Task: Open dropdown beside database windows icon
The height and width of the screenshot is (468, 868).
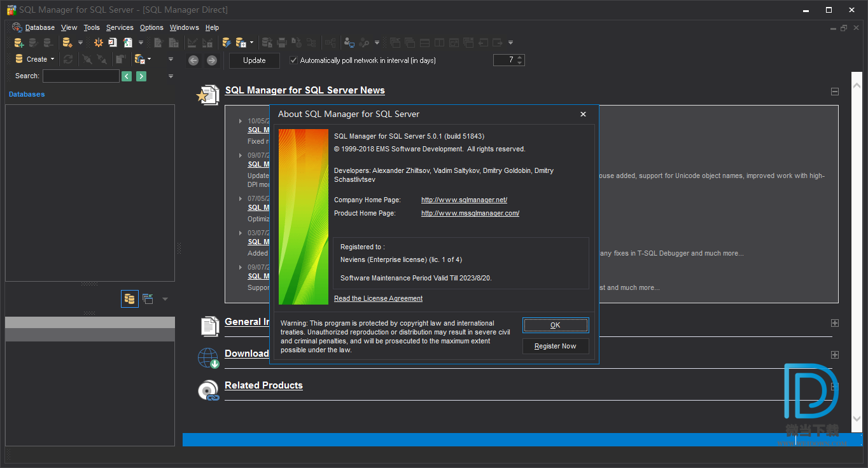Action: coord(251,43)
